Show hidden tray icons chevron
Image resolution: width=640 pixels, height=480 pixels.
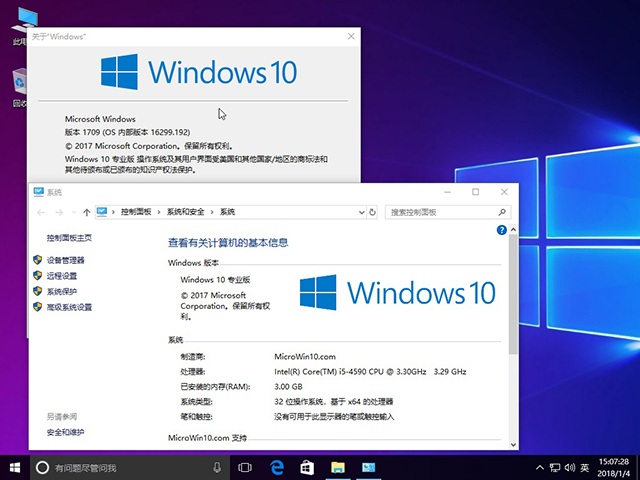540,468
